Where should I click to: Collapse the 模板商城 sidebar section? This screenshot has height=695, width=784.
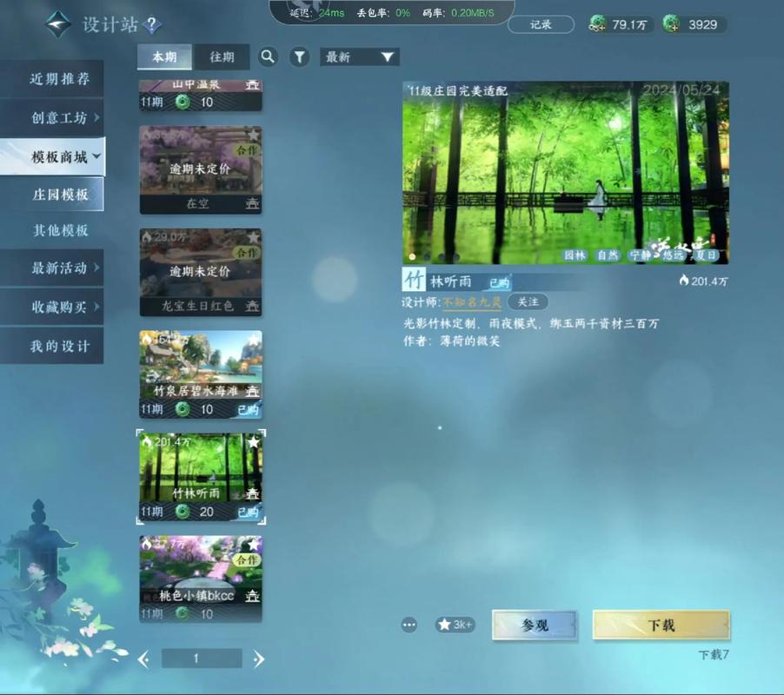point(52,156)
